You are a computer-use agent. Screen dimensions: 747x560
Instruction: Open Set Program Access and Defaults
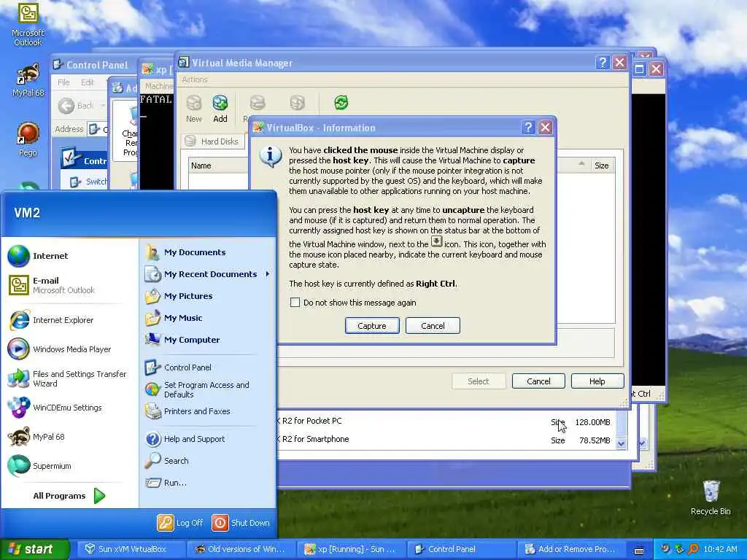207,389
